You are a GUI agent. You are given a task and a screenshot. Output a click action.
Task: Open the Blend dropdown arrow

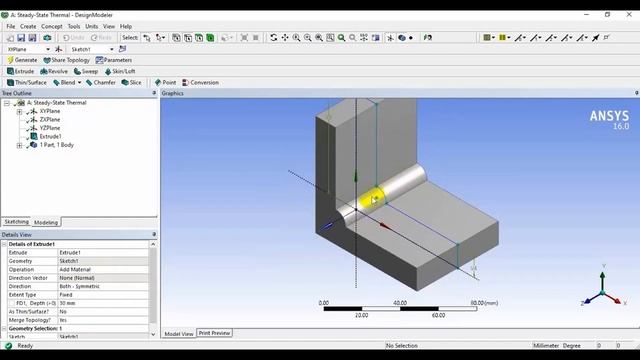(x=80, y=82)
